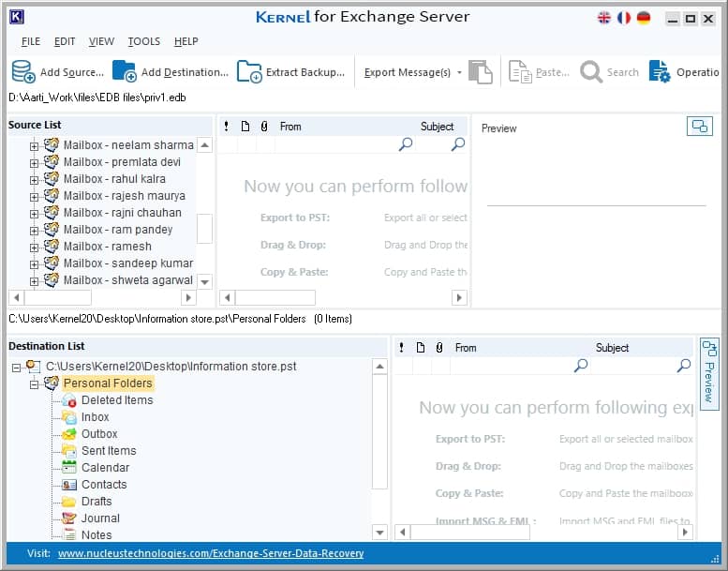Click the Extract Backup... button label
Image resolution: width=728 pixels, height=571 pixels.
point(305,72)
